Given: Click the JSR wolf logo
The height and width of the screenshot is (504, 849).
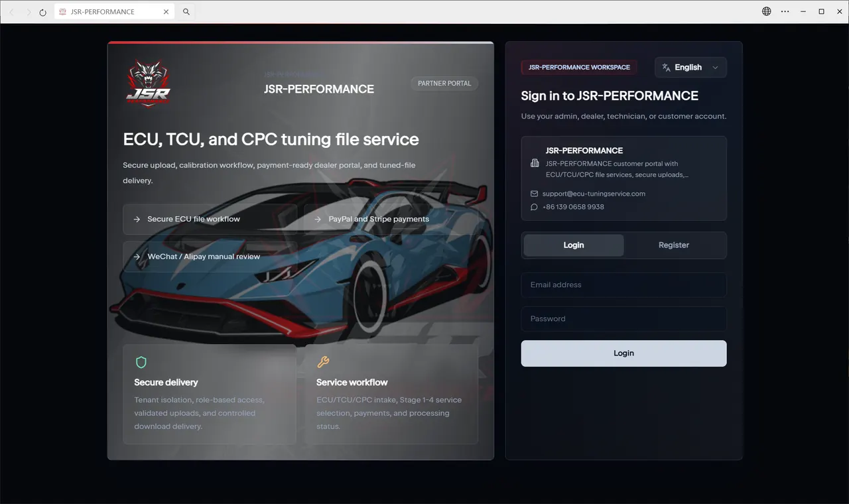Looking at the screenshot, I should coord(149,83).
